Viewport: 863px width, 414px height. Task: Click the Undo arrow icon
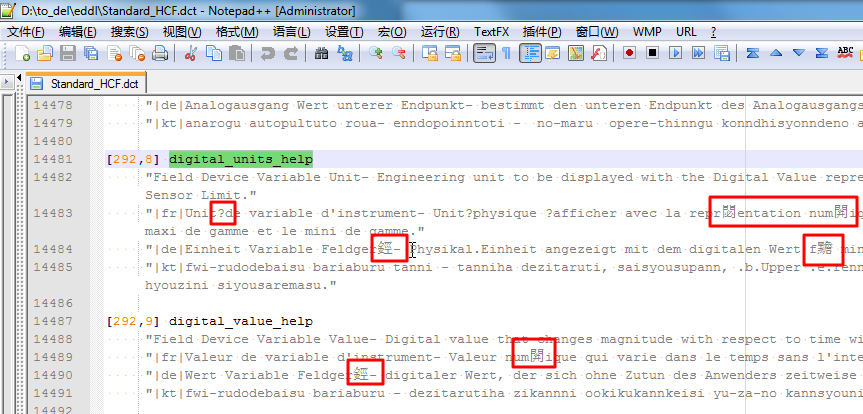coord(267,53)
